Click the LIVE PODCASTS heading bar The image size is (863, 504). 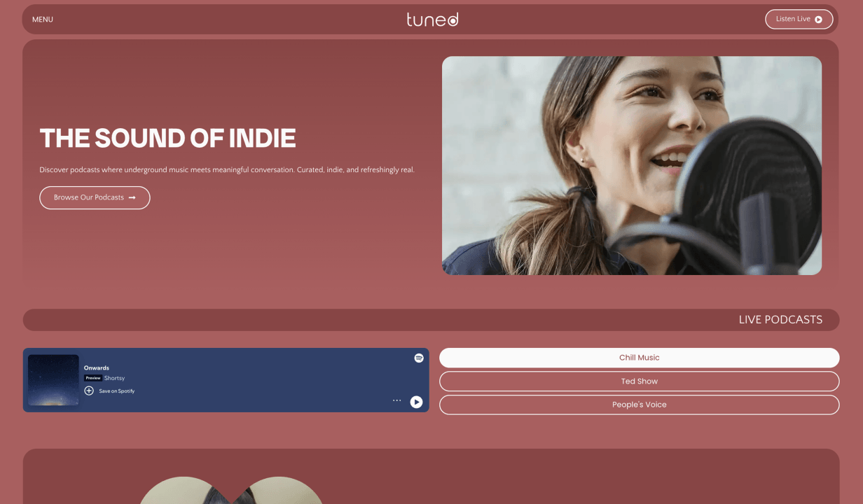[x=431, y=320]
